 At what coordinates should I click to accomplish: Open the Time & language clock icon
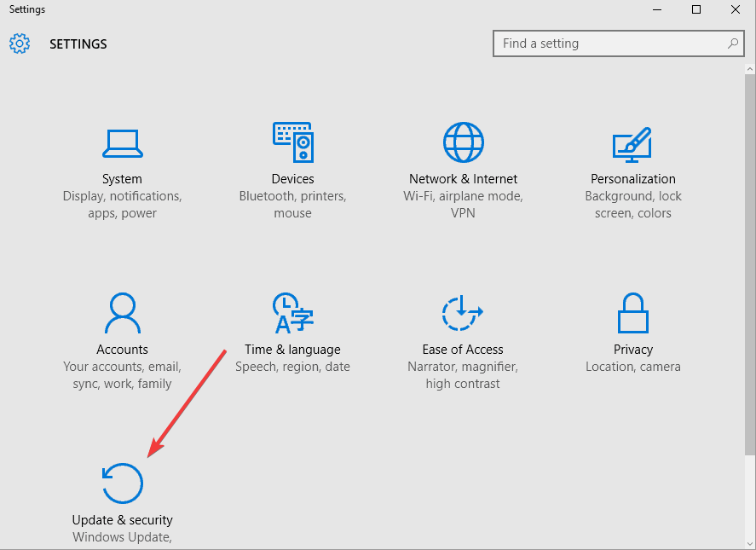[292, 313]
